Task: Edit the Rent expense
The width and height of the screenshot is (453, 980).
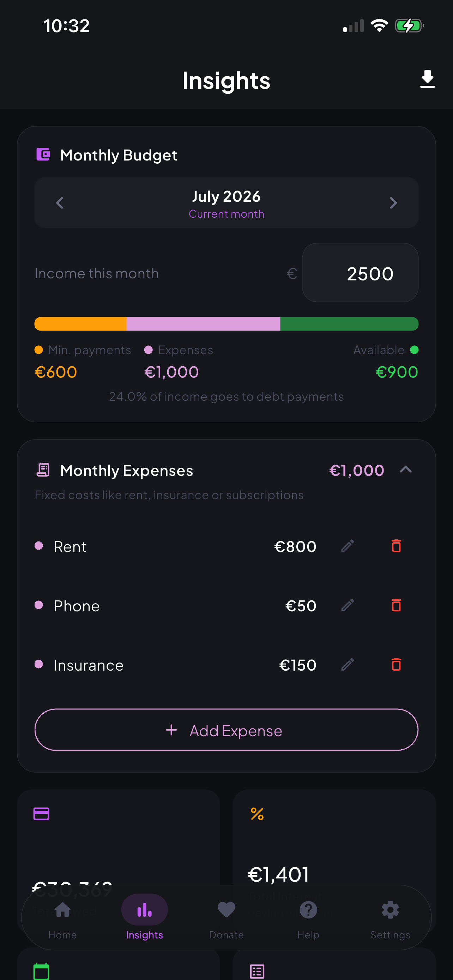Action: tap(347, 546)
